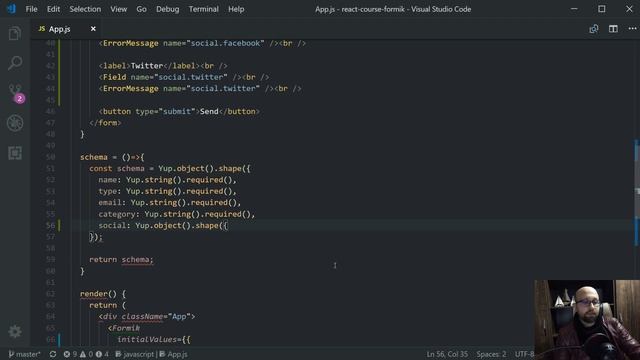
Task: Click the '<Formik' tag on line 65
Action: (124, 328)
